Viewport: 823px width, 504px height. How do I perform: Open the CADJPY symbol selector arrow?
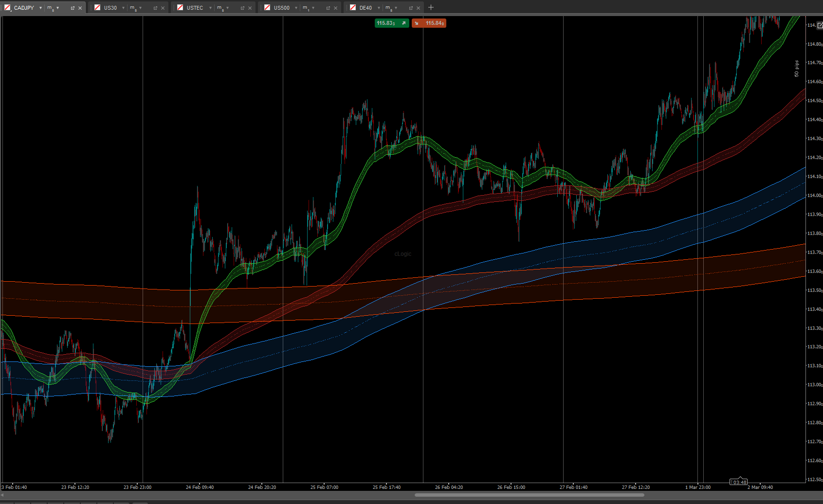click(41, 7)
